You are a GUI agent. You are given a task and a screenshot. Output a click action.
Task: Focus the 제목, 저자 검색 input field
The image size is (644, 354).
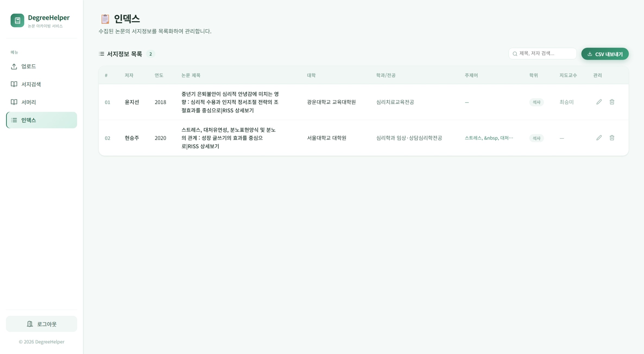click(546, 53)
